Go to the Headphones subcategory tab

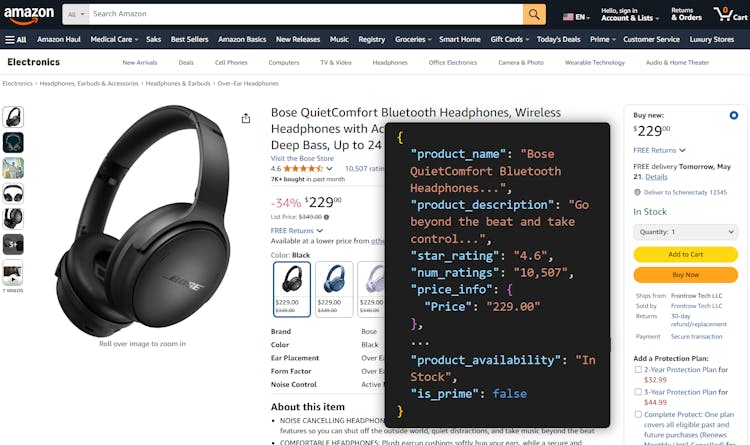point(390,63)
